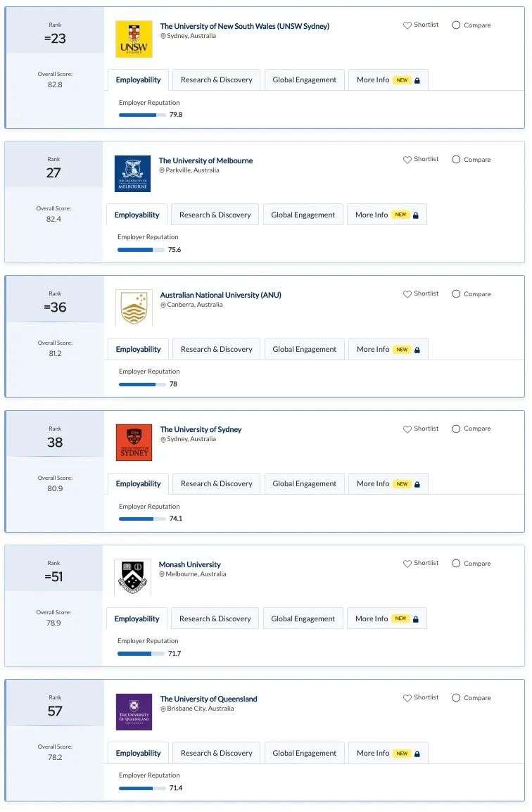This screenshot has height=812, width=532.
Task: Switch to Employability tab for Monash University
Action: point(137,618)
